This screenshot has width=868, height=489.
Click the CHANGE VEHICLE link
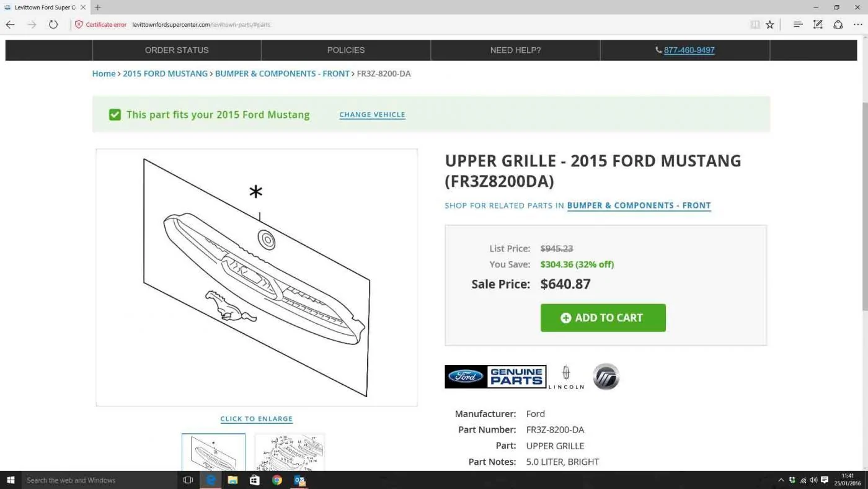(372, 115)
